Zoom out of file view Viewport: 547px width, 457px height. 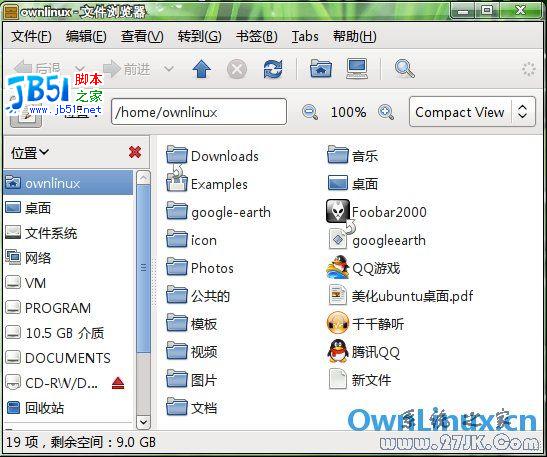pos(310,112)
